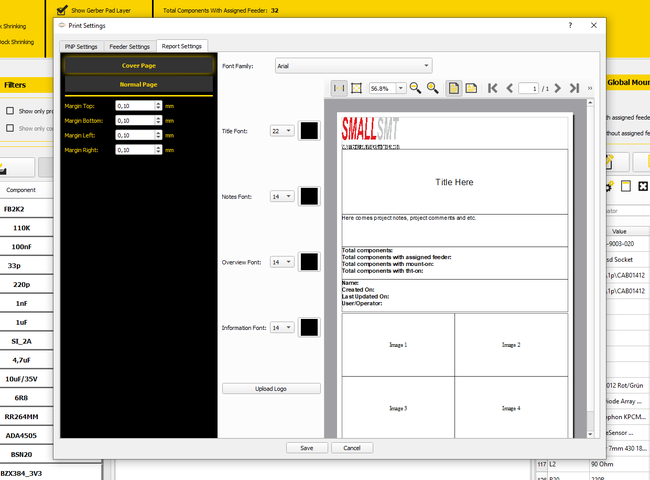Click the Margin Bottom spinner arrows
The height and width of the screenshot is (480, 650).
coord(158,121)
